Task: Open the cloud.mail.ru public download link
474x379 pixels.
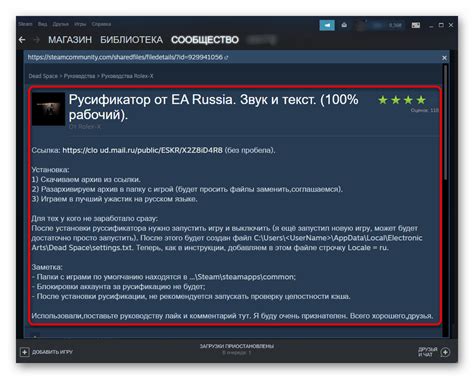Action: 142,150
